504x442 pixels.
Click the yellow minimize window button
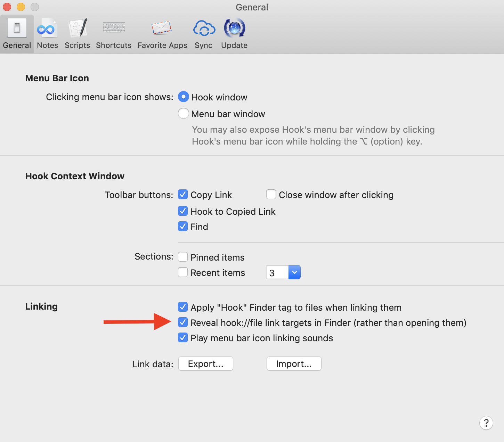tap(21, 7)
